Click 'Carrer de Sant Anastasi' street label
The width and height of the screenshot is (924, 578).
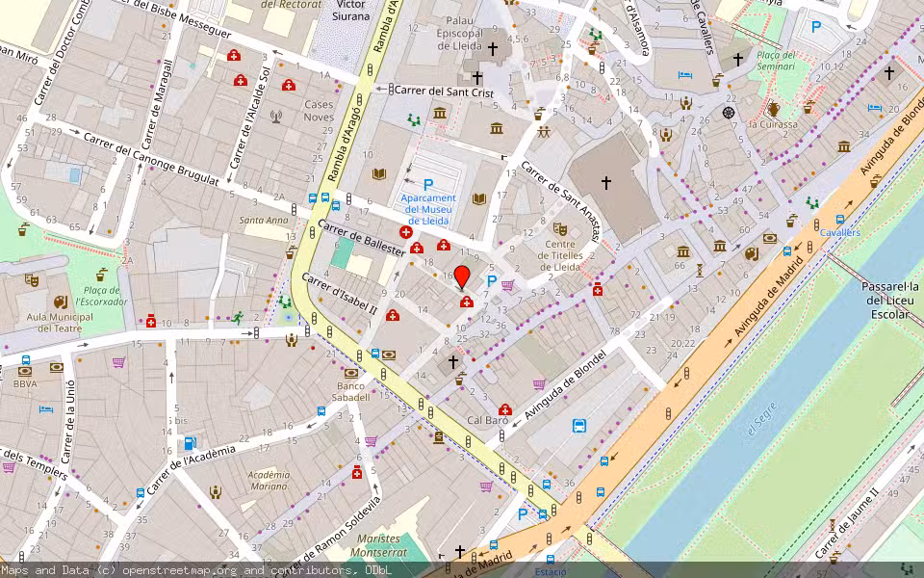561,201
